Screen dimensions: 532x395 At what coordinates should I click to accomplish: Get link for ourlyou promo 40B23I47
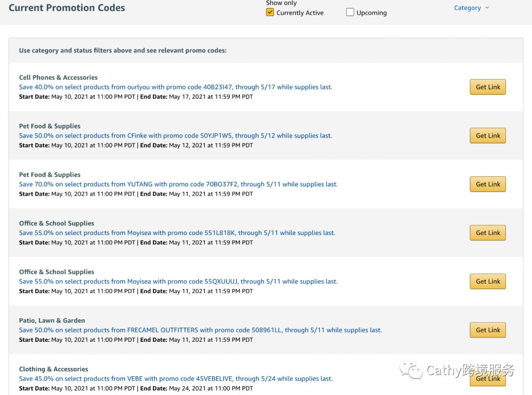click(x=488, y=87)
